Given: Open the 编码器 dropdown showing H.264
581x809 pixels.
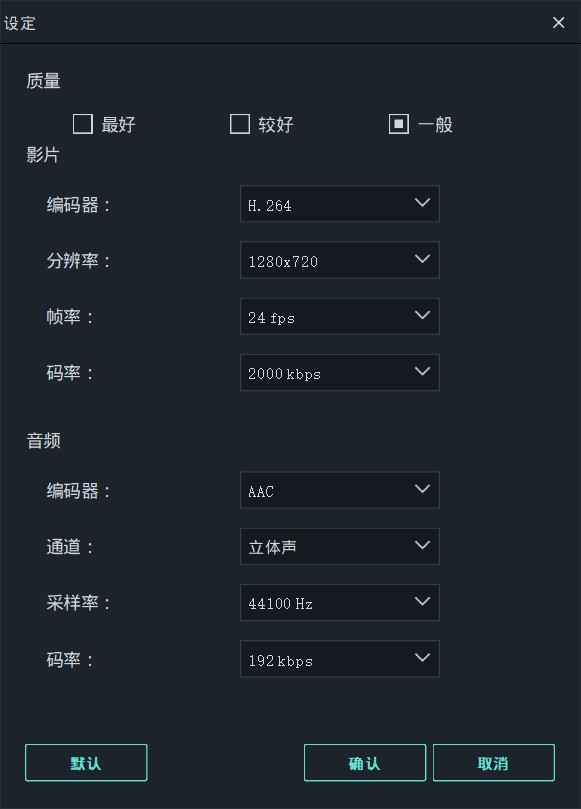Looking at the screenshot, I should [x=339, y=204].
